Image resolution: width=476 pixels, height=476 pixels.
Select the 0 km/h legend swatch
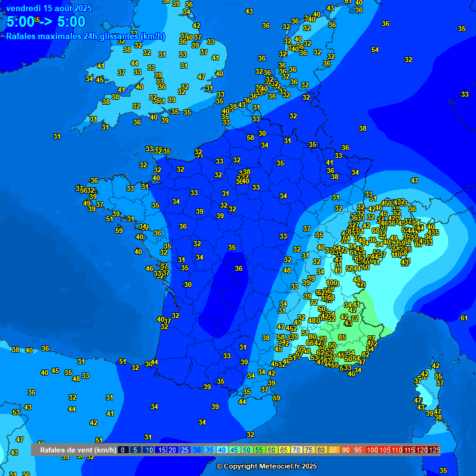click(123, 450)
